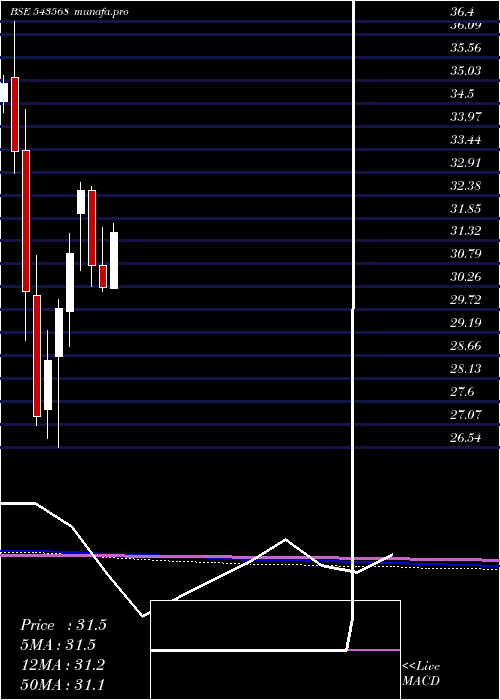Viewport: 500px width, 700px height.
Task: Click the 29.72 price axis label
Action: (x=466, y=300)
